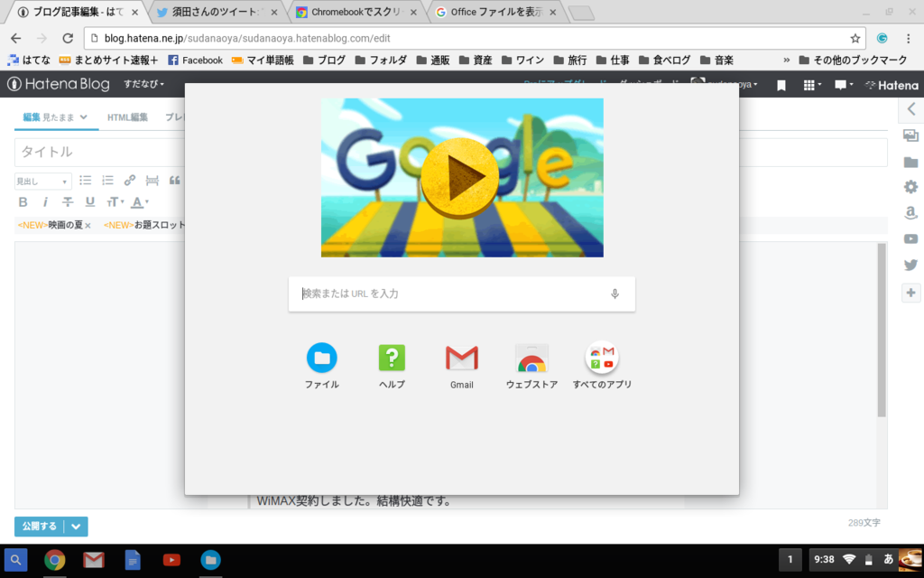Toggle strikethrough formatting
The width and height of the screenshot is (924, 578).
[68, 201]
